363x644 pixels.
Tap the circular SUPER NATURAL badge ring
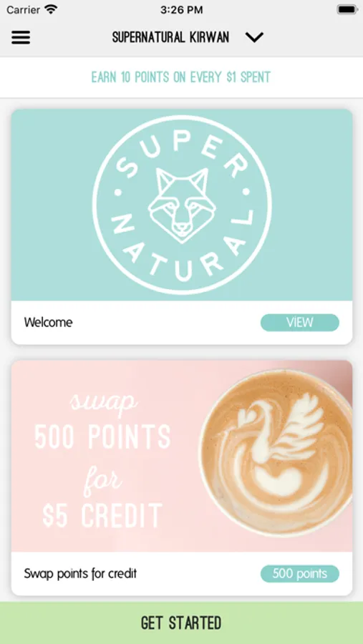[182, 205]
